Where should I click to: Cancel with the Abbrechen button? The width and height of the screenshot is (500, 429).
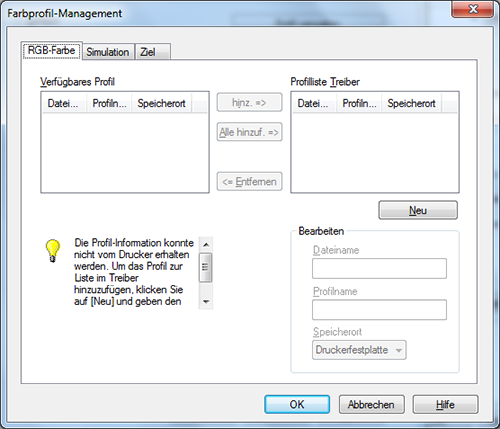(372, 404)
